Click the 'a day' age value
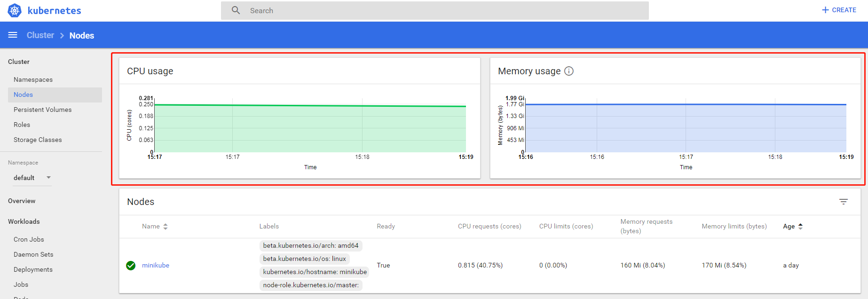868x299 pixels. pyautogui.click(x=791, y=265)
